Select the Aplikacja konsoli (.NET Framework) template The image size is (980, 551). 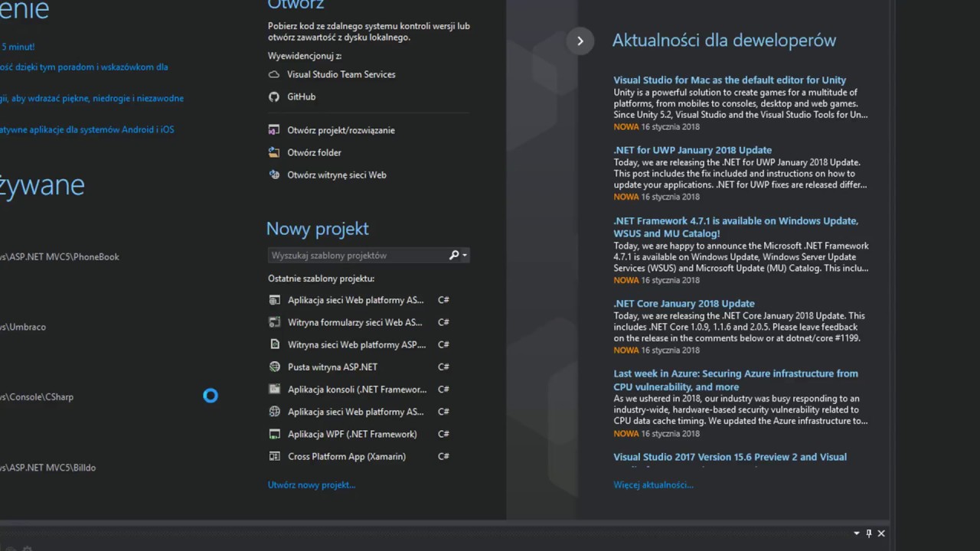pos(358,389)
